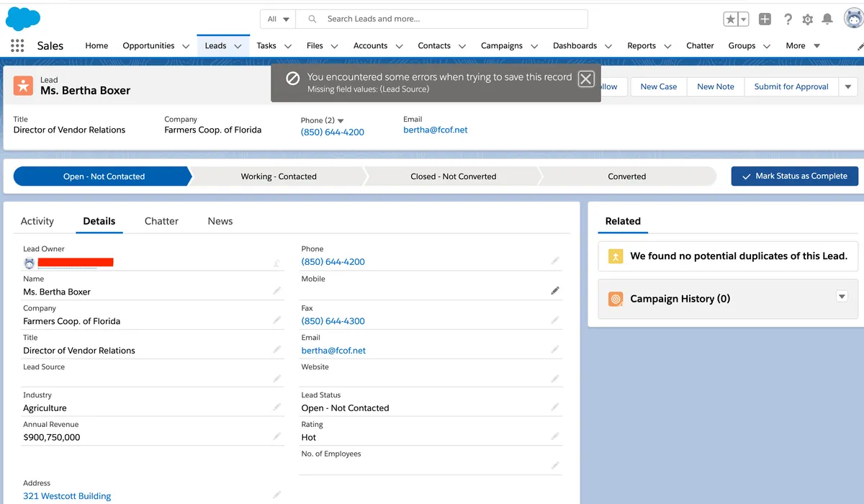Viewport: 864px width, 504px height.
Task: Open the Notifications bell icon
Action: (828, 19)
